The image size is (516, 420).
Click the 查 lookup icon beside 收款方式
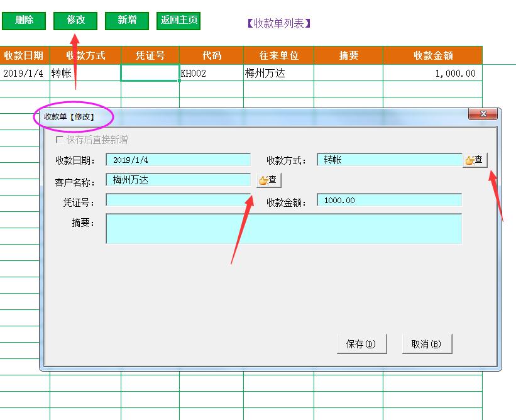click(475, 160)
